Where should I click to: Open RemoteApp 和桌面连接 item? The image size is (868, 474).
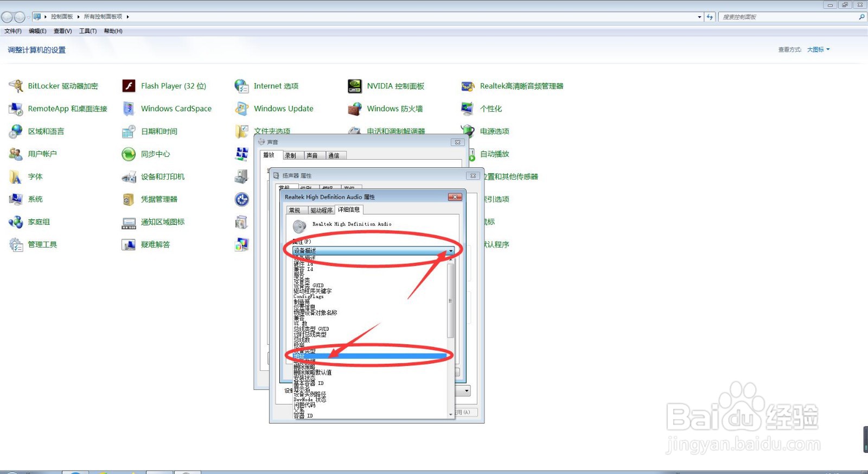pos(58,109)
